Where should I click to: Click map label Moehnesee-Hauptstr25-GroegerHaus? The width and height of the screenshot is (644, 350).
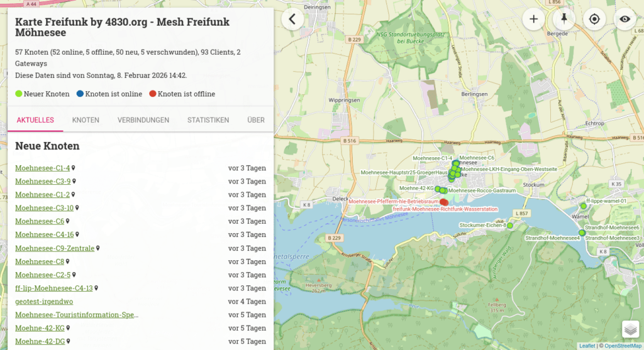pos(404,173)
